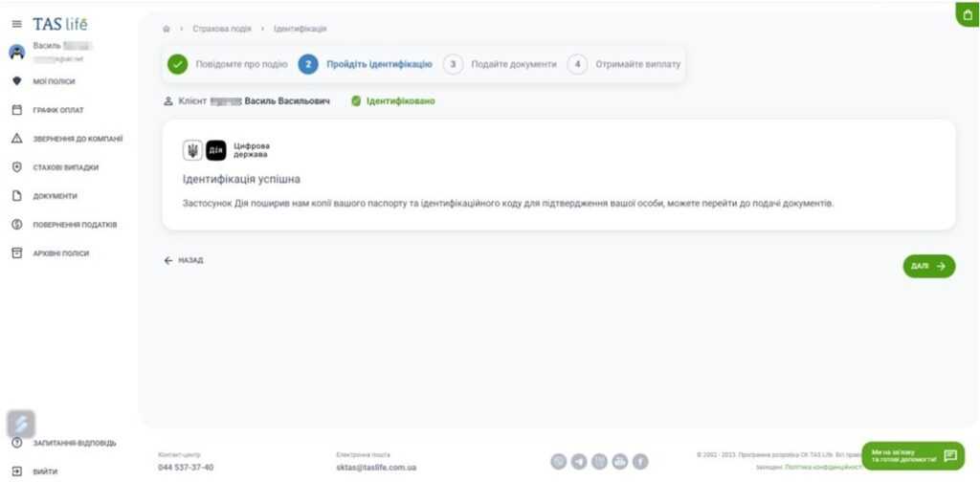Screen dimensions: 980x482
Task: Select Звернення до компанії in the sidebar
Action: tap(78, 139)
